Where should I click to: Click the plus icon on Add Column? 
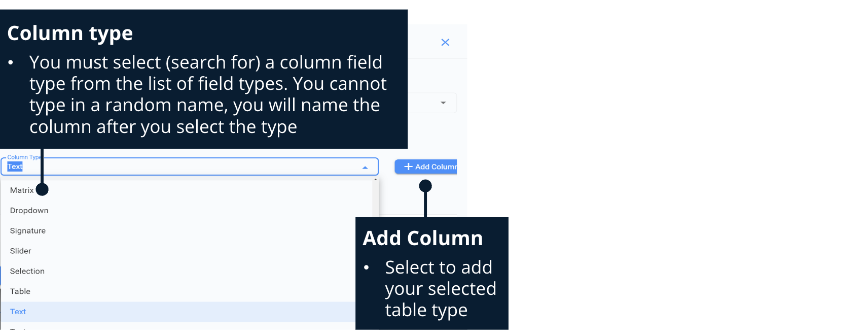click(408, 166)
